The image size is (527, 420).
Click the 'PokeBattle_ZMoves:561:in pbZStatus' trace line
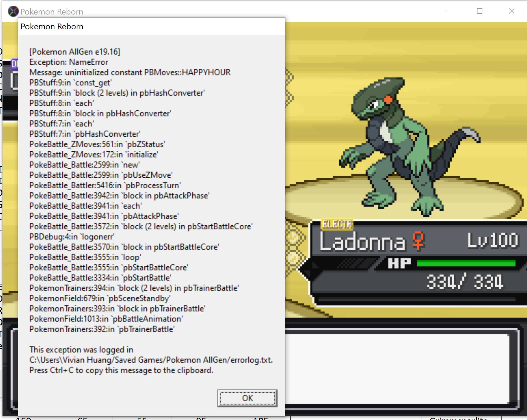pos(97,144)
